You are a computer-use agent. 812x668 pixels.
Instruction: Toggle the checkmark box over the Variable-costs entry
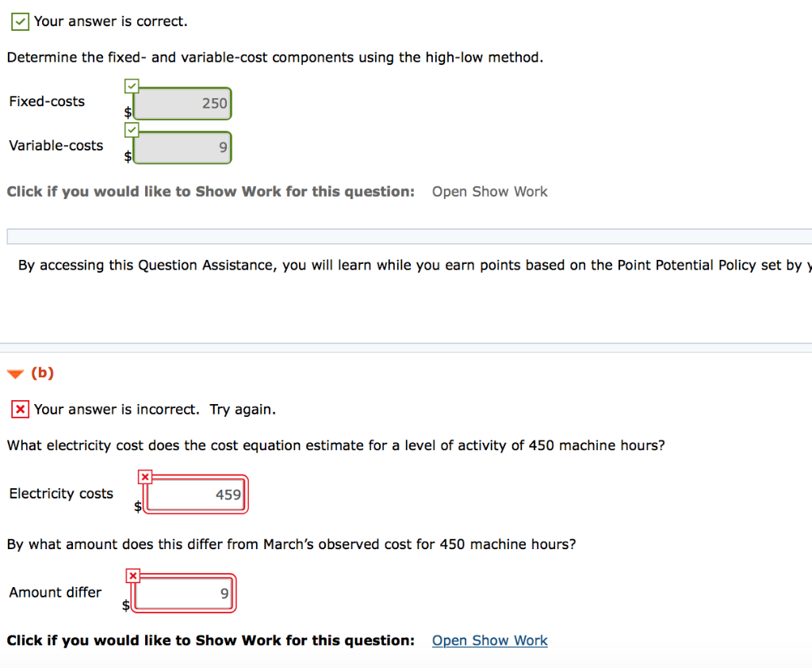tap(132, 129)
